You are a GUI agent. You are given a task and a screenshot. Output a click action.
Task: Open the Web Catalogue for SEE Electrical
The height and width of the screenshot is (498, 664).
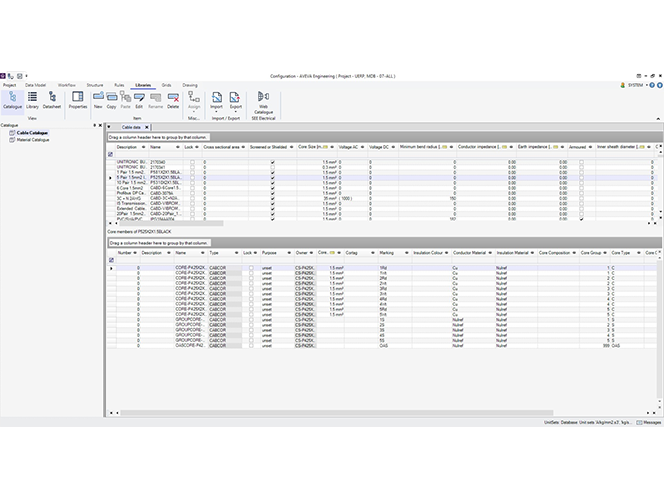point(263,102)
